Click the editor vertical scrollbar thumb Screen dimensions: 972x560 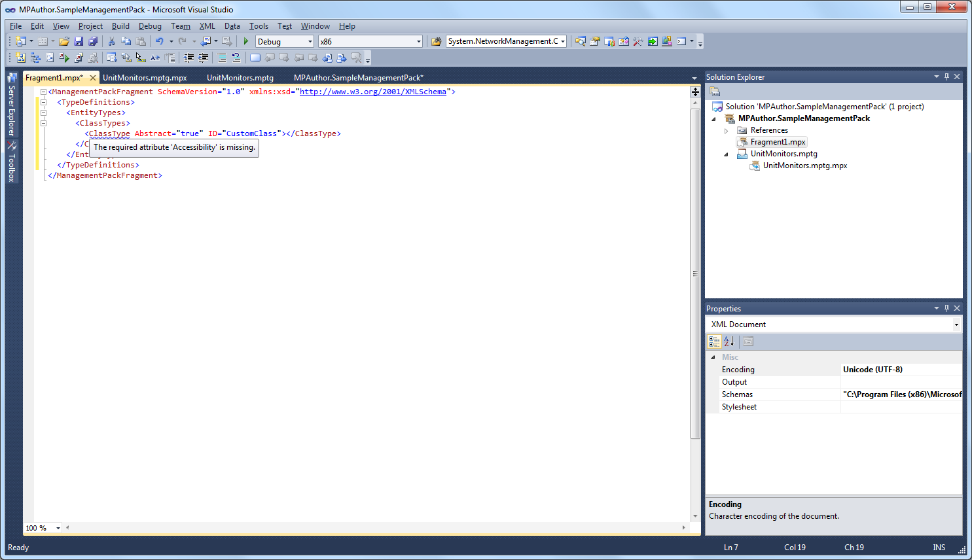(695, 273)
